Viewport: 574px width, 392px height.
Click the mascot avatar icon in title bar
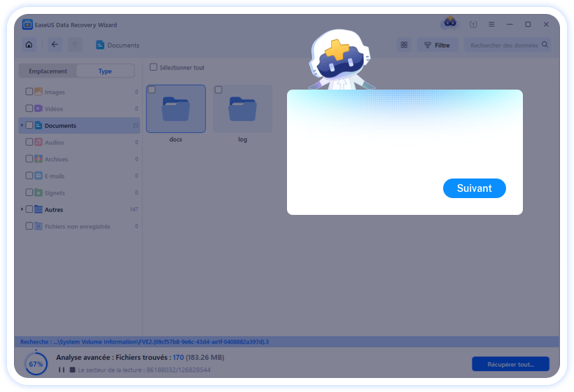pyautogui.click(x=449, y=23)
